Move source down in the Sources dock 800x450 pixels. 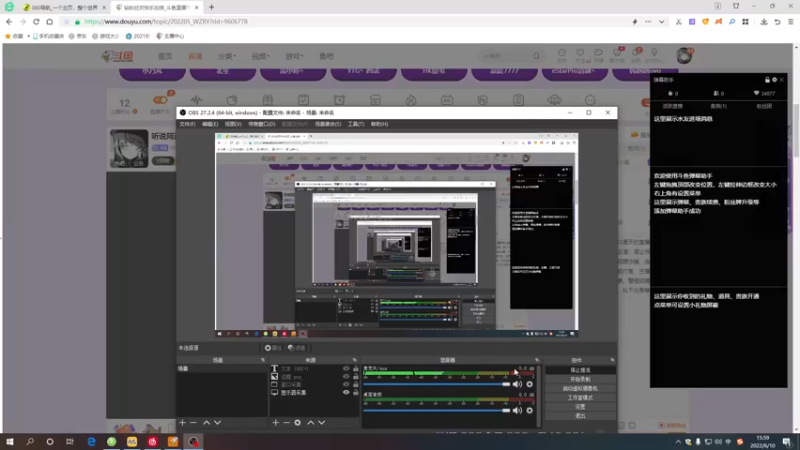click(x=322, y=422)
